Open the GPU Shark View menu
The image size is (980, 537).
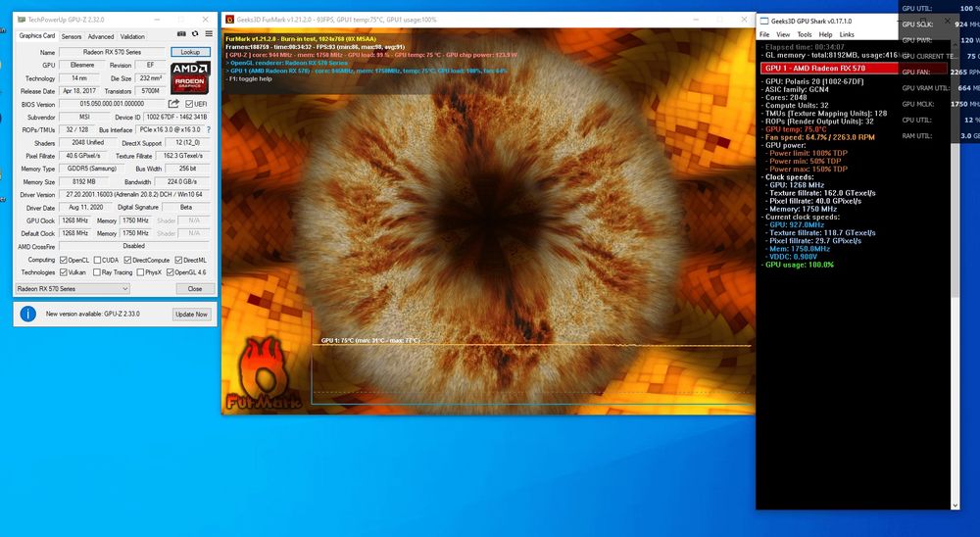[783, 34]
